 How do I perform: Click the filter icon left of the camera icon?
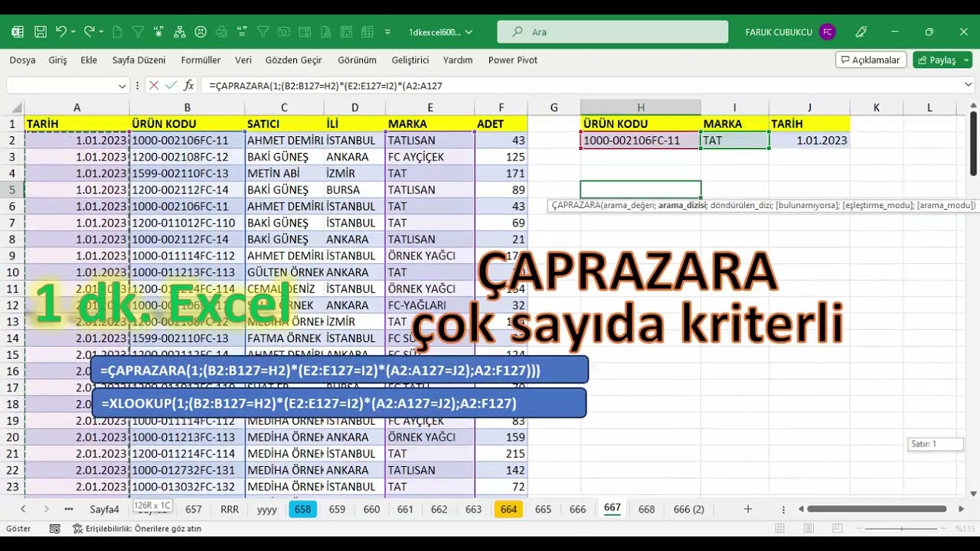[x=263, y=32]
